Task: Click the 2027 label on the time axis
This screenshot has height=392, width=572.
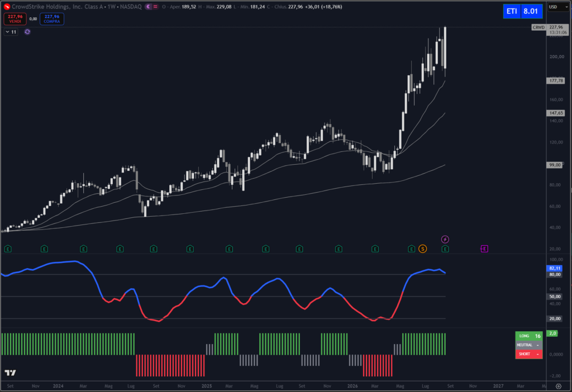Action: (498, 386)
